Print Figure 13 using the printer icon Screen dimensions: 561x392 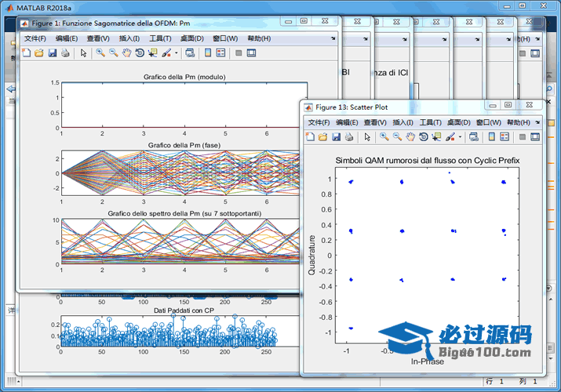tap(349, 137)
